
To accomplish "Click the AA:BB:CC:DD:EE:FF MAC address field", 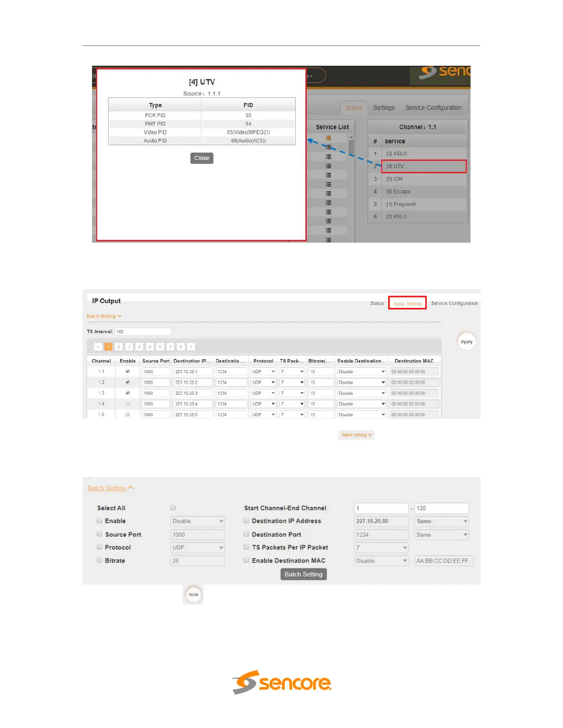I will pyautogui.click(x=444, y=561).
